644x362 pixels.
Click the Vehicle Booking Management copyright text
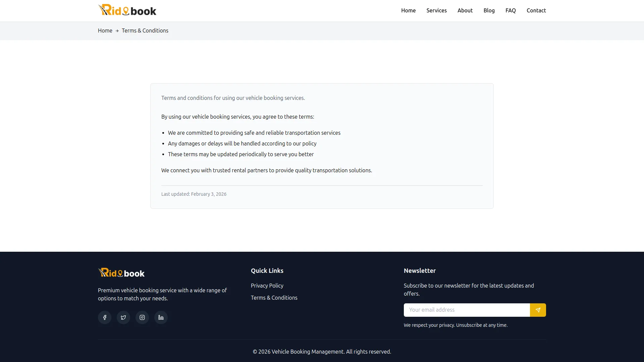(x=322, y=352)
